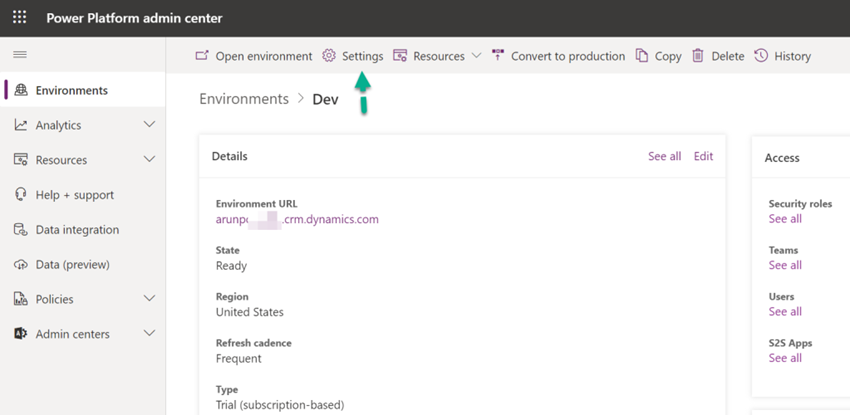Image resolution: width=850 pixels, height=415 pixels.
Task: Expand the sidebar Resources chevron
Action: point(150,159)
